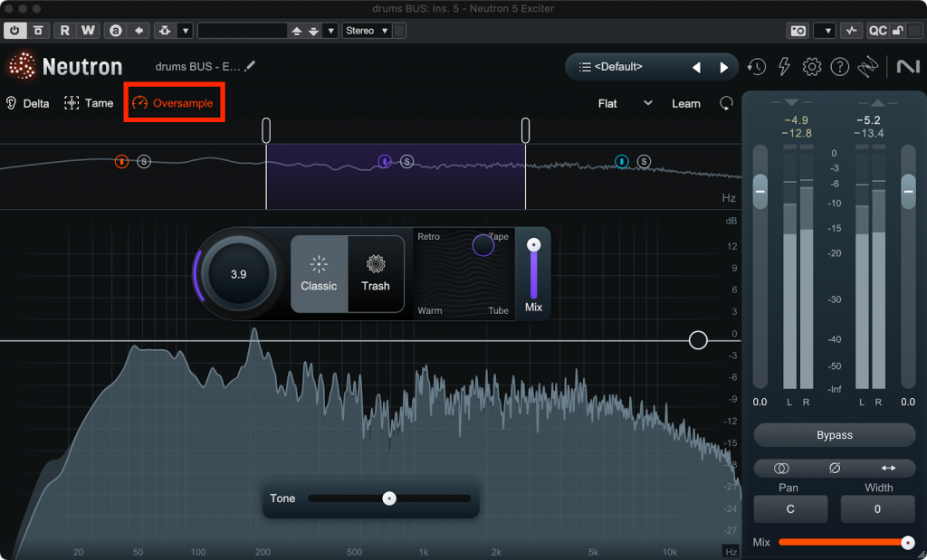Toggle the plugin power button in host toolbar

pyautogui.click(x=15, y=31)
